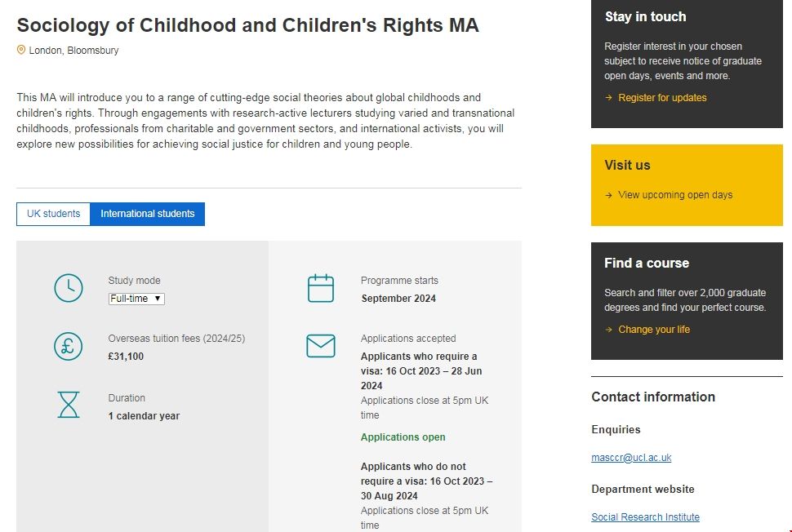The width and height of the screenshot is (792, 532).
Task: Open the Register for updates link
Action: tap(662, 98)
